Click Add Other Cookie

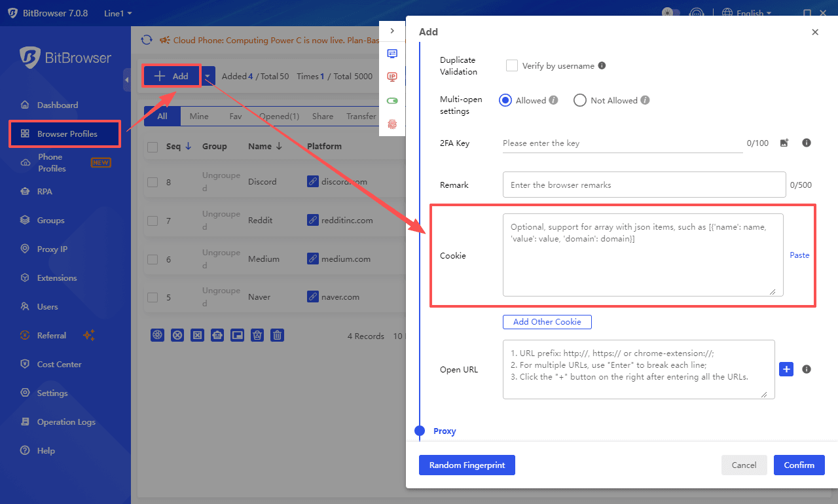click(x=547, y=321)
